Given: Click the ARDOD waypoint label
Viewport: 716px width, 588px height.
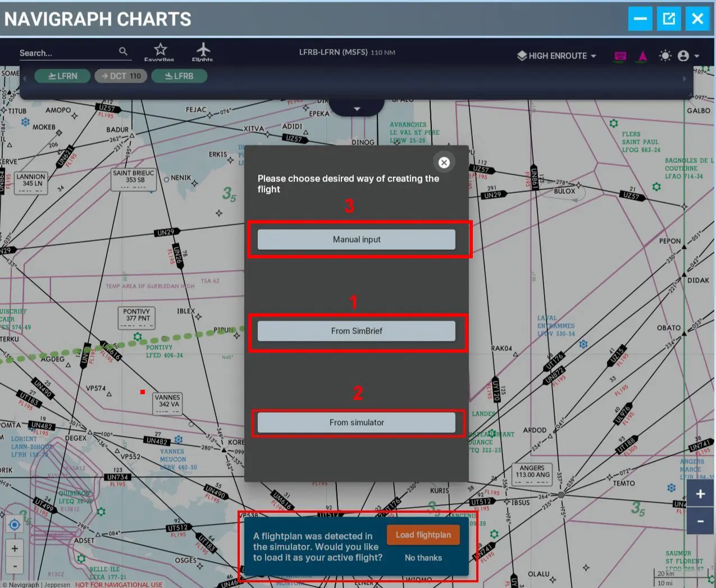Looking at the screenshot, I should click(x=535, y=430).
